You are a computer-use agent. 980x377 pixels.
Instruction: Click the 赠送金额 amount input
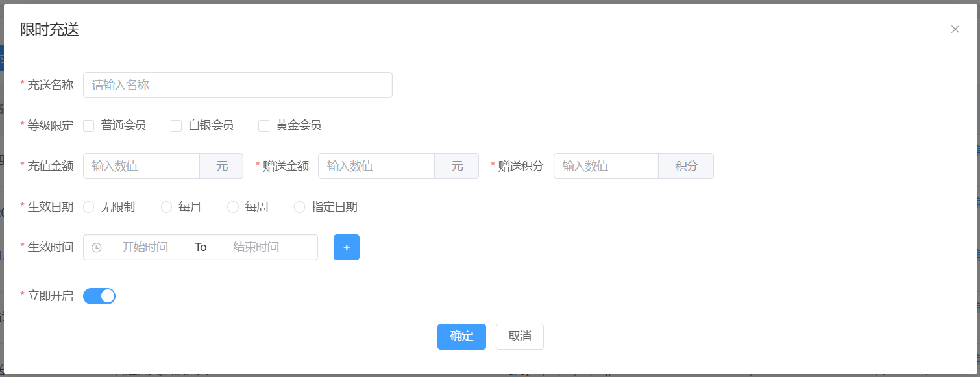376,166
